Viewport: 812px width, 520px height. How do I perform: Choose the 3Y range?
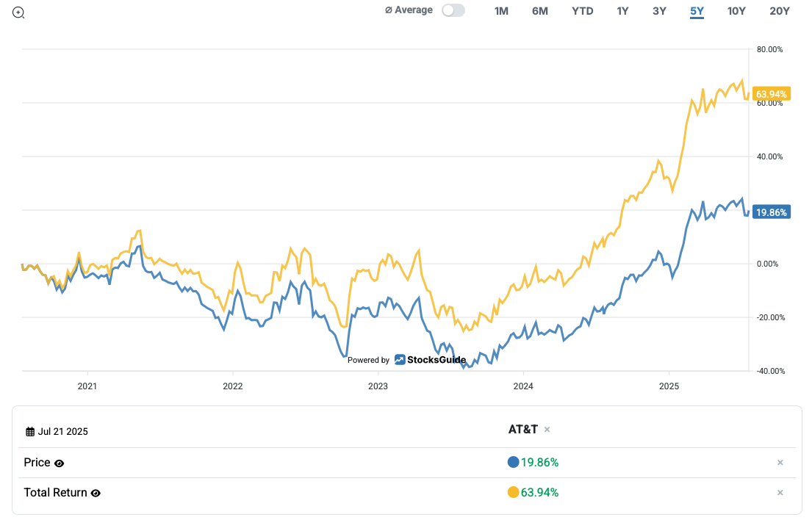(x=659, y=11)
